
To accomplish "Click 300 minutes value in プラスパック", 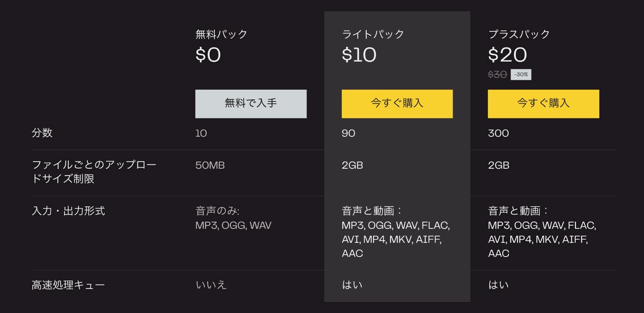I will coord(498,133).
